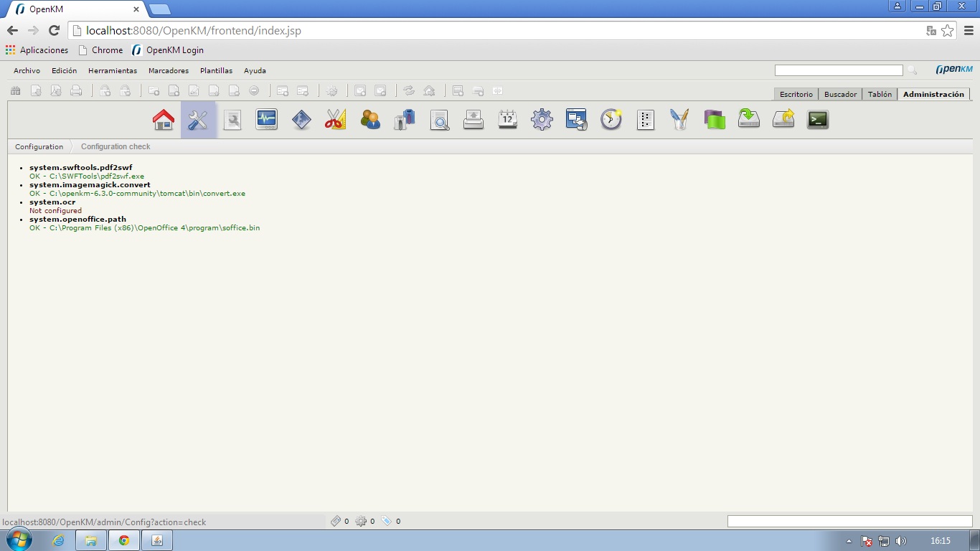Open the clock icon in admin toolbar
The width and height of the screenshot is (980, 551).
tap(611, 119)
